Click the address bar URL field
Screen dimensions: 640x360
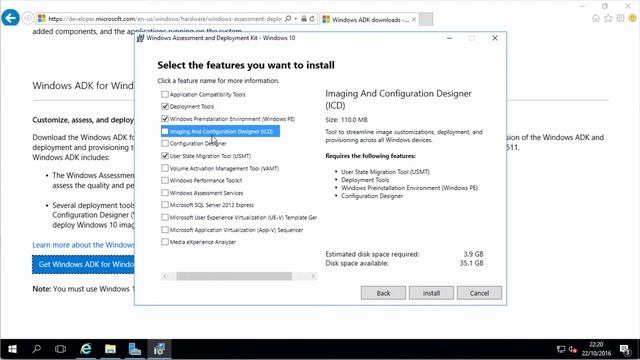coord(165,19)
